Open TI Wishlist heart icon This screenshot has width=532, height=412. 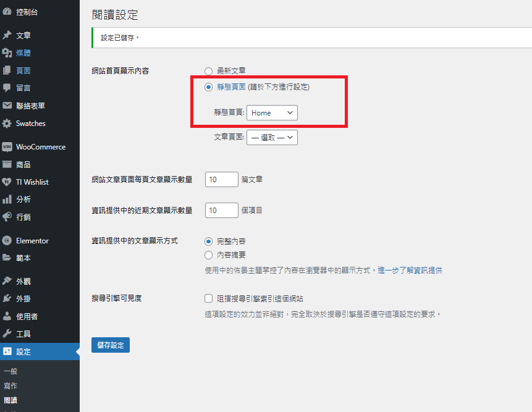(7, 182)
